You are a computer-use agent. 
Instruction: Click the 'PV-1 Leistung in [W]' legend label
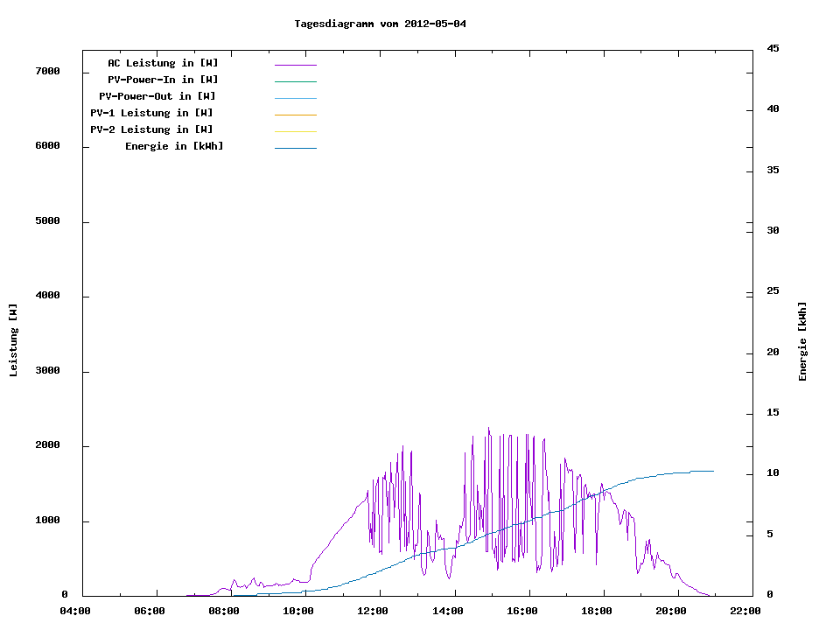click(x=151, y=113)
